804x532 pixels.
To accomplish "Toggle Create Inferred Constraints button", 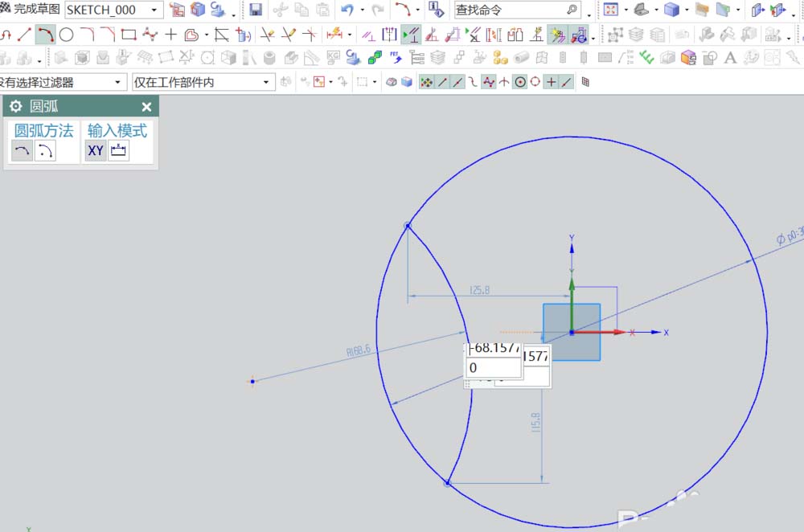I will (557, 35).
